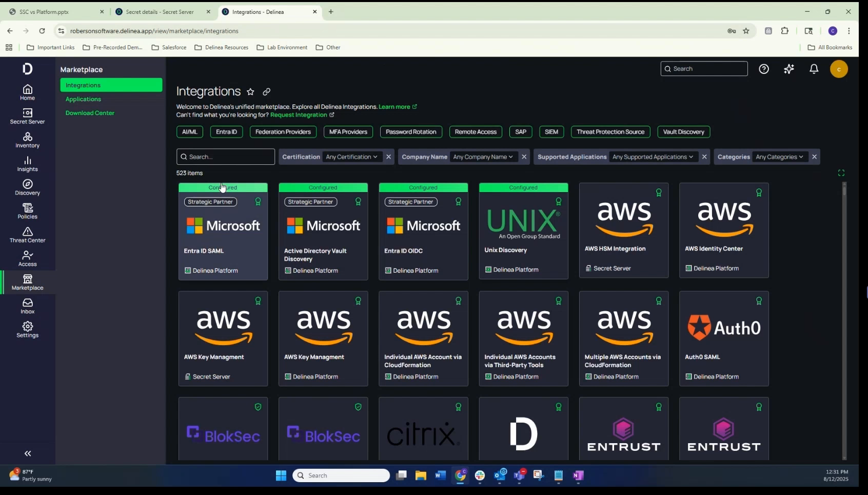The height and width of the screenshot is (495, 868).
Task: Bookmark the Auth0 SAML integration card
Action: [759, 301]
